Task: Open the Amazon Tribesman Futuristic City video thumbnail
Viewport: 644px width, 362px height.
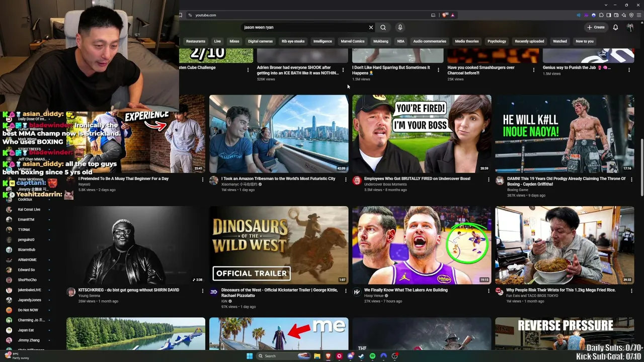Action: click(x=279, y=134)
